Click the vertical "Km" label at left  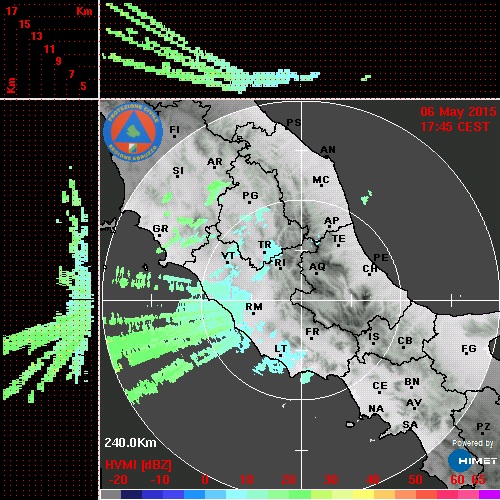click(11, 85)
